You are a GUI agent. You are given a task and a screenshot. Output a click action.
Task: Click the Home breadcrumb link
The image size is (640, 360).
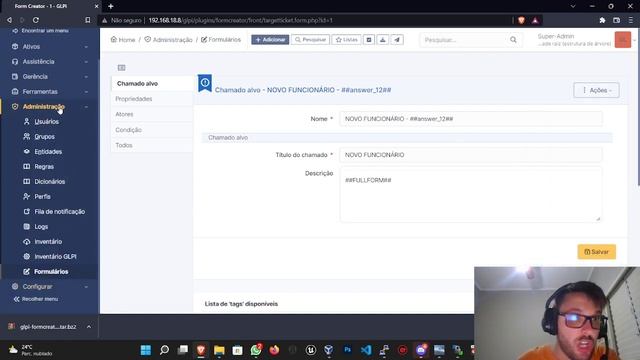coord(123,40)
